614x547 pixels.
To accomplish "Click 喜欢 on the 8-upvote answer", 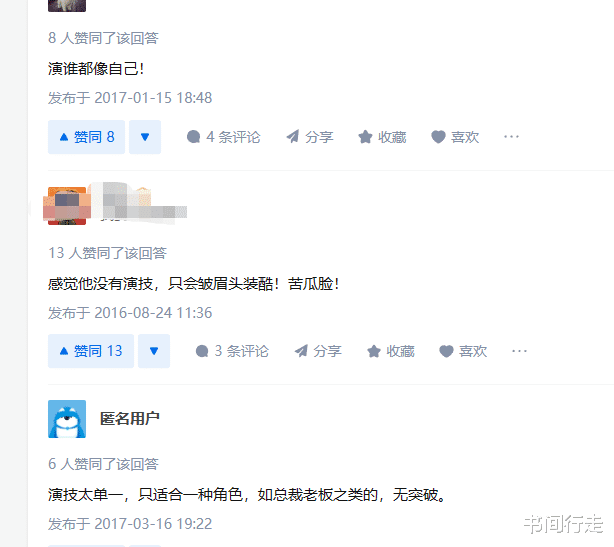I will coord(455,137).
